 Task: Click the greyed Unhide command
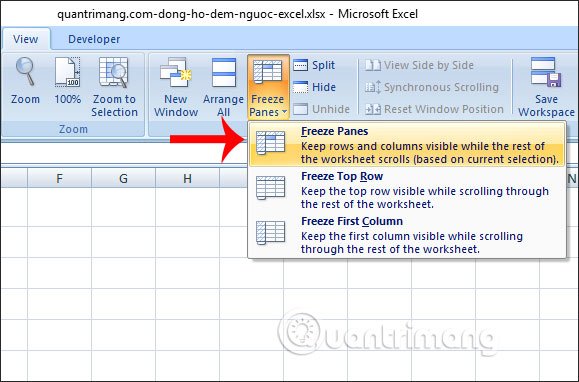pos(321,109)
